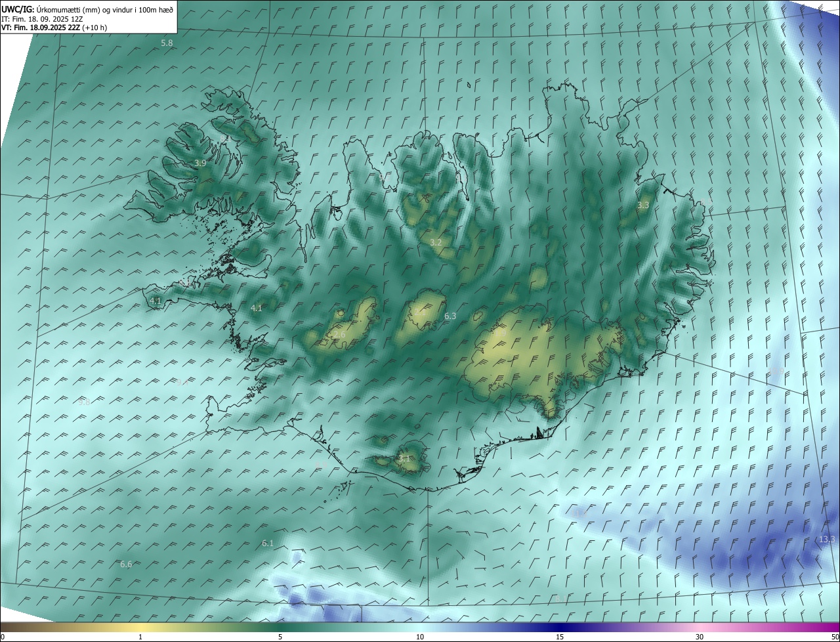Viewport: 840px width, 642px height.
Task: Click the precipitation value 6.1 on the map
Action: [x=268, y=543]
